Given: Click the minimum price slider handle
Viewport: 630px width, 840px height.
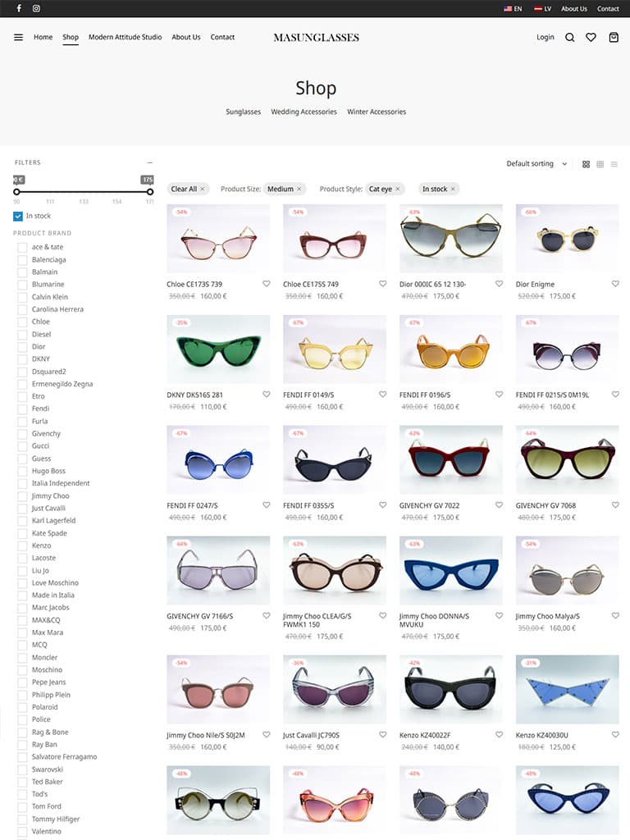Looking at the screenshot, I should pyautogui.click(x=16, y=192).
